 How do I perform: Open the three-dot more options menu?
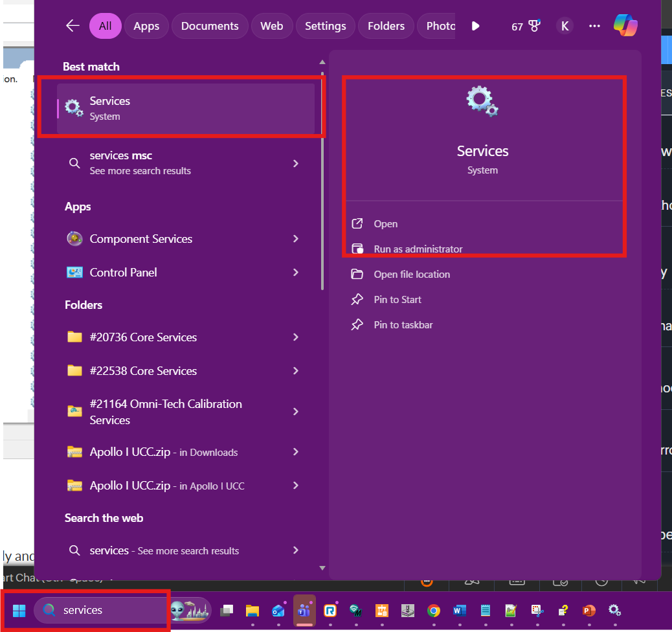(x=594, y=26)
